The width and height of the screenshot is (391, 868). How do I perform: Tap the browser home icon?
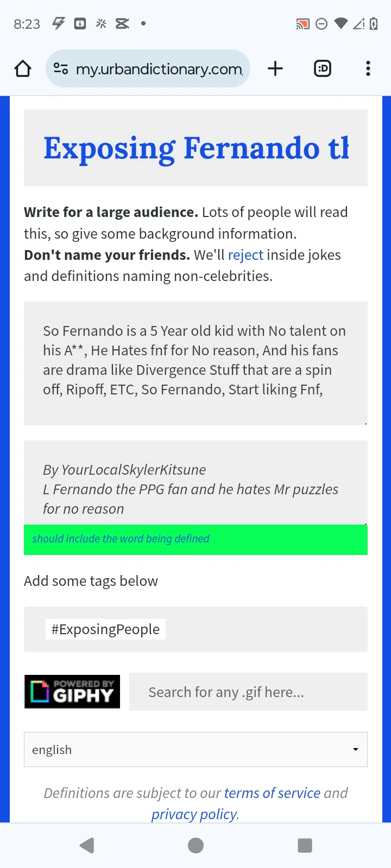pyautogui.click(x=23, y=69)
